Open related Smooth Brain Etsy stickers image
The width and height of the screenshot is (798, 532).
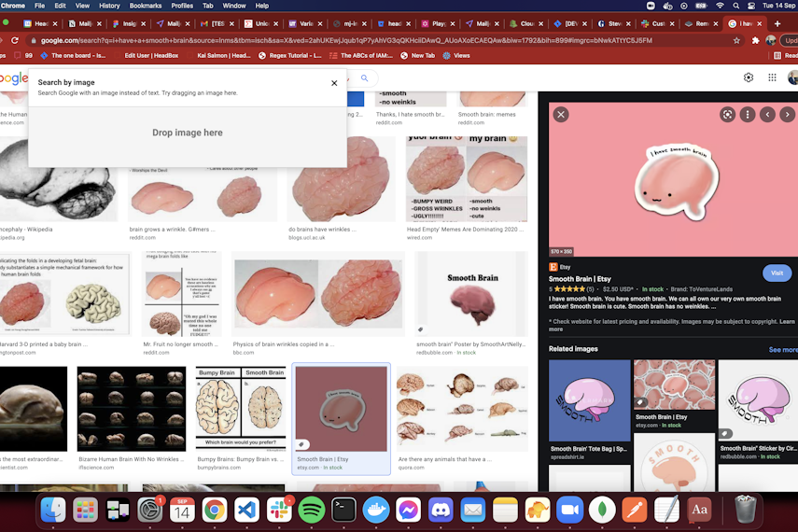pyautogui.click(x=674, y=385)
